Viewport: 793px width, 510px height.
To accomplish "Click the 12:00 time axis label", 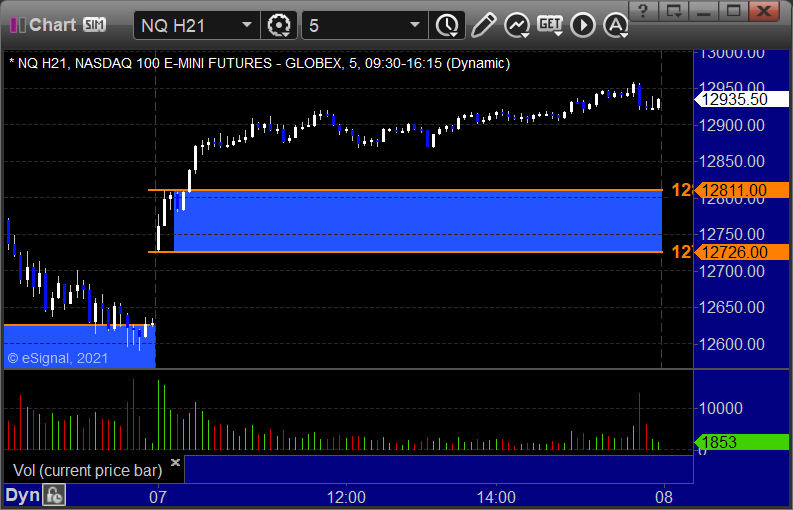I will coord(346,497).
